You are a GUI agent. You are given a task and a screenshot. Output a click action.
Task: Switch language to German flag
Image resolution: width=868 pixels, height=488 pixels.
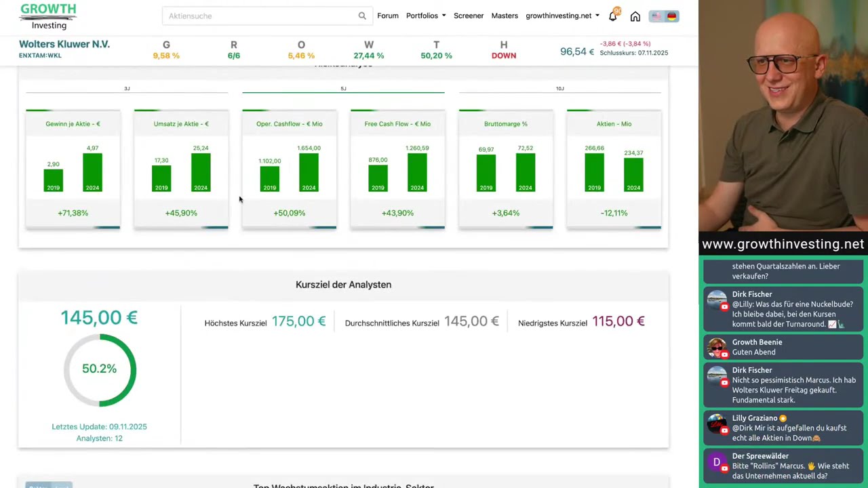pyautogui.click(x=671, y=16)
